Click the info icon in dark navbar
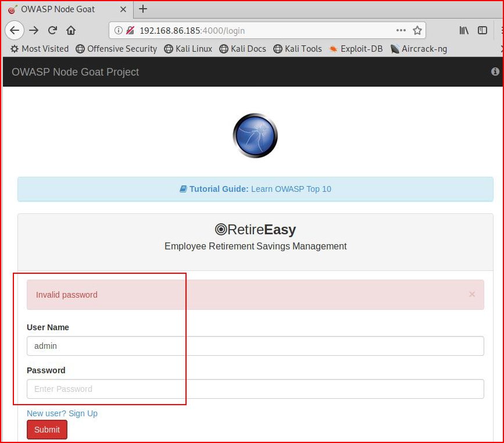The width and height of the screenshot is (504, 443). click(495, 72)
